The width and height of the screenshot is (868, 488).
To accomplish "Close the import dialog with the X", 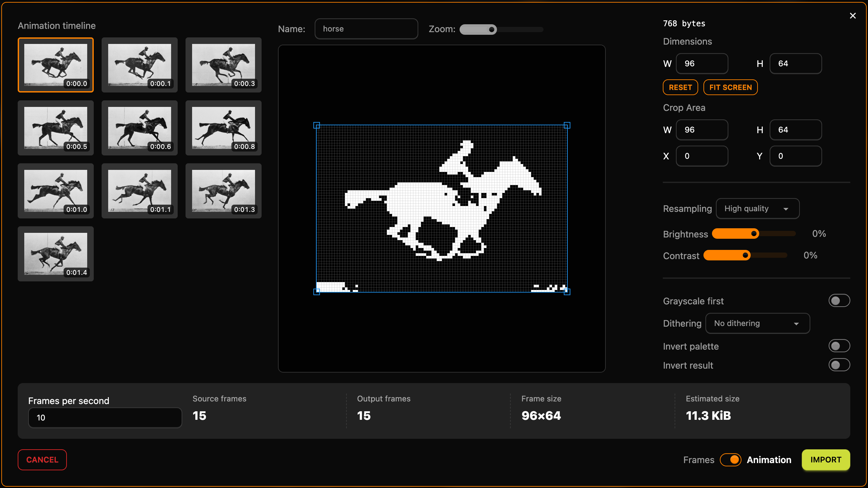I will [x=853, y=15].
